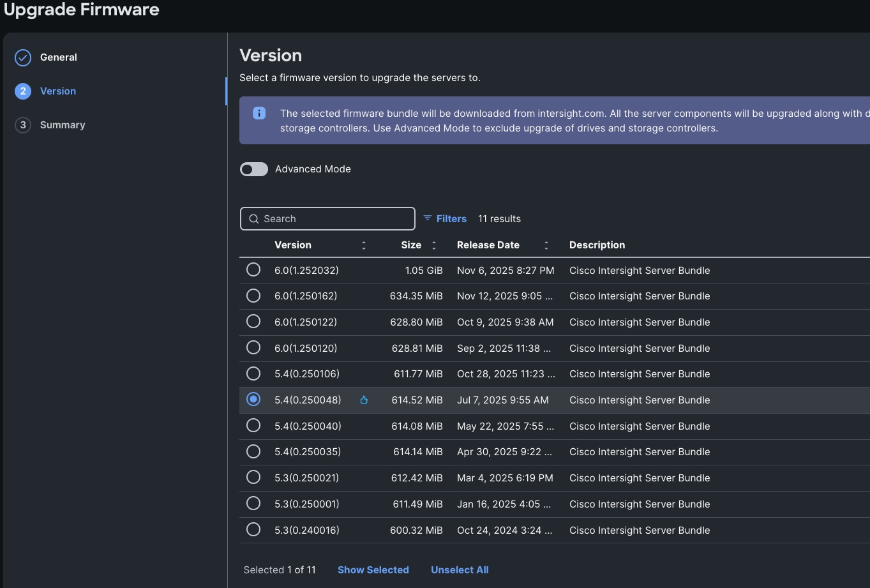Choose the 5.3(0.240016) firmware radio button
The width and height of the screenshot is (870, 588).
[253, 529]
